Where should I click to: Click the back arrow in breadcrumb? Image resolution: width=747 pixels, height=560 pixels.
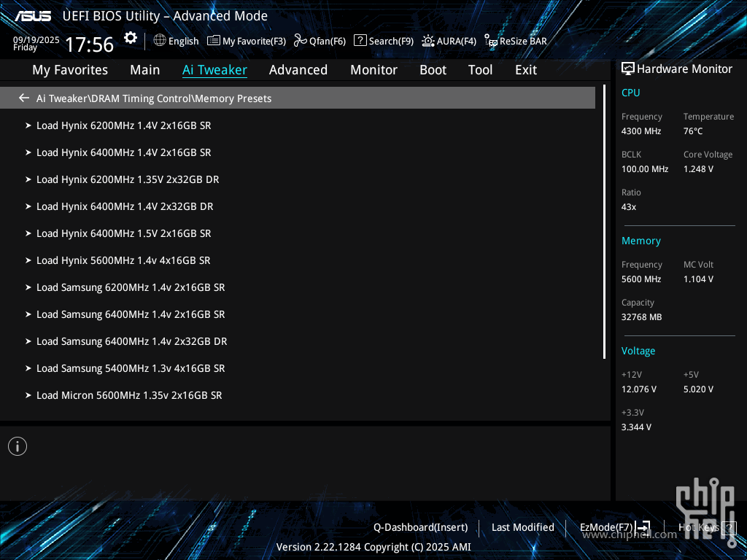click(x=24, y=98)
